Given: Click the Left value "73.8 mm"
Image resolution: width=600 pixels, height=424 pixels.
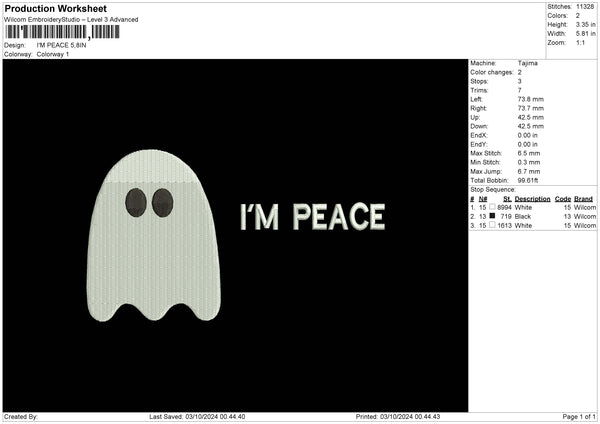Looking at the screenshot, I should pos(531,99).
